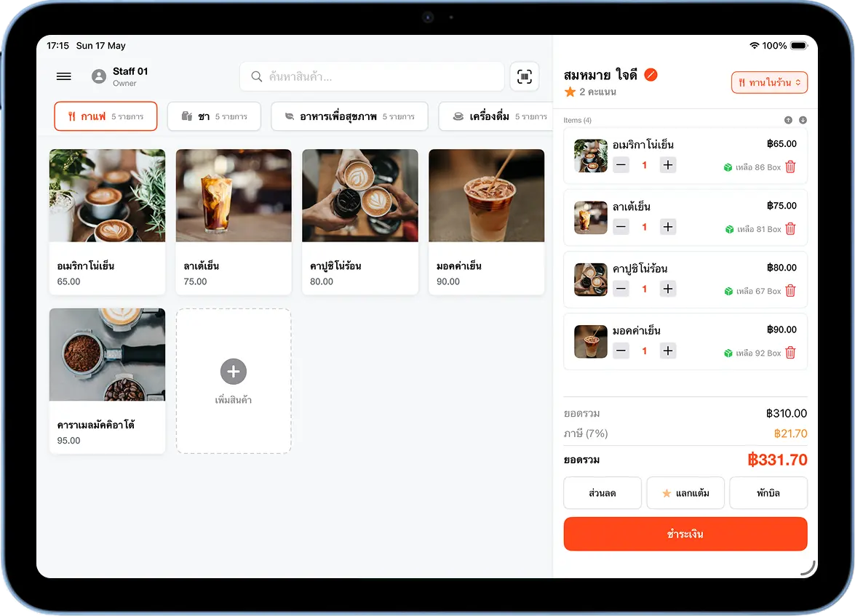The height and width of the screenshot is (616, 855).
Task: Click the Staff 01 profile avatar
Action: point(99,76)
